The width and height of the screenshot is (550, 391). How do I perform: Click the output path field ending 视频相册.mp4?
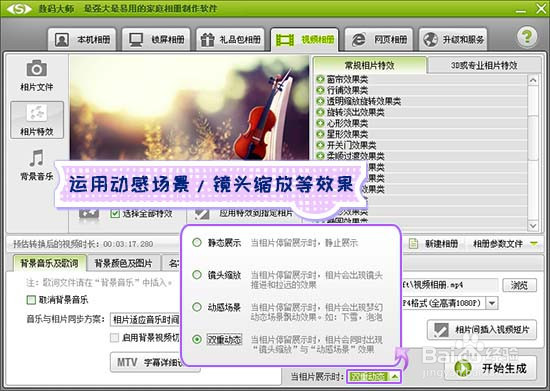point(450,285)
